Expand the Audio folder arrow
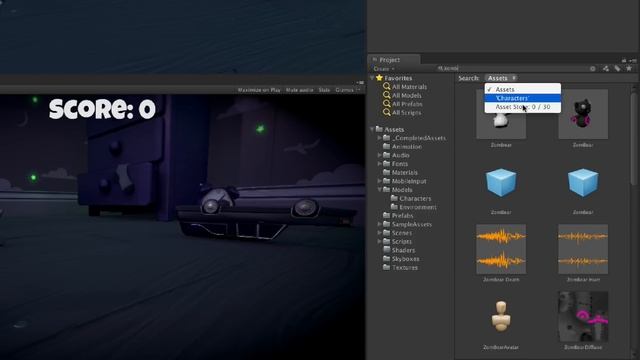 click(379, 155)
